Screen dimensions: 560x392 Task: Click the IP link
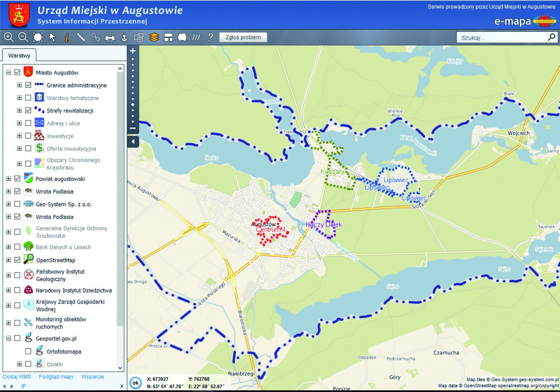[x=24, y=386]
